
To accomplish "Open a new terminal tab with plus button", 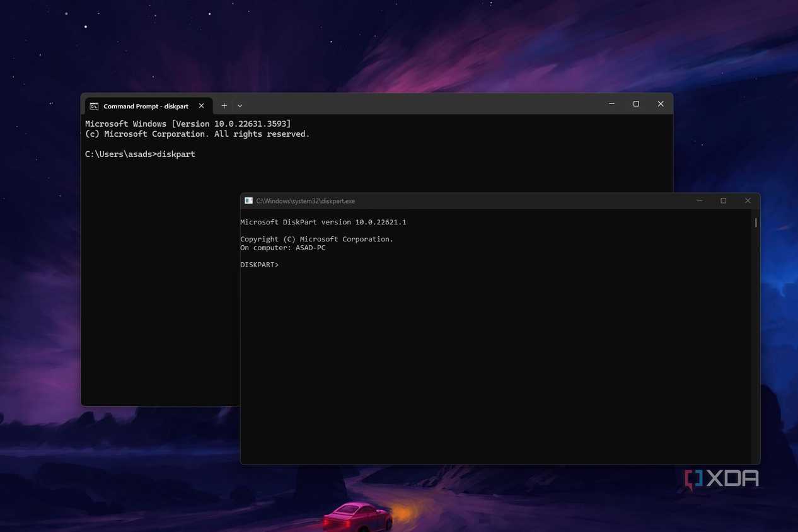I will coord(224,106).
